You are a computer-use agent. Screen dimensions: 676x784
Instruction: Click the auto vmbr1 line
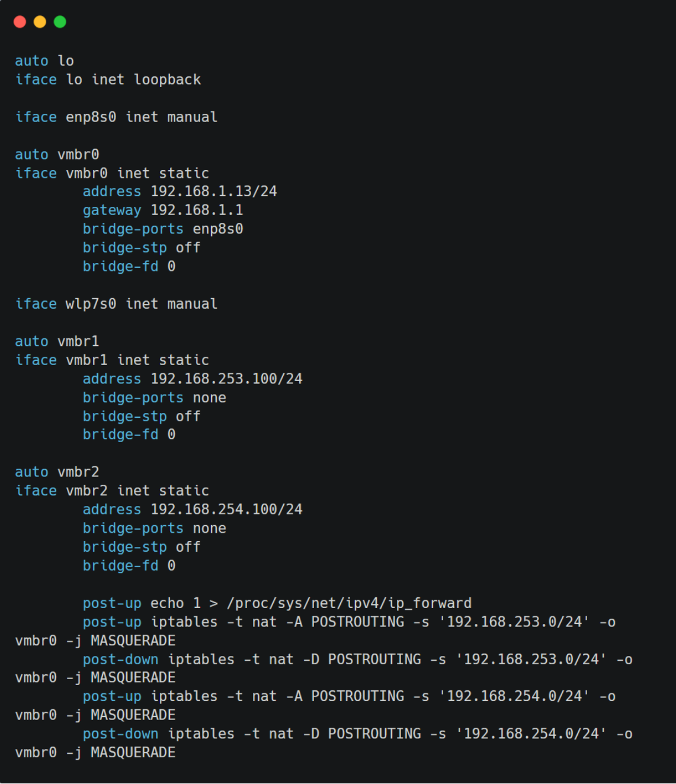tap(57, 341)
